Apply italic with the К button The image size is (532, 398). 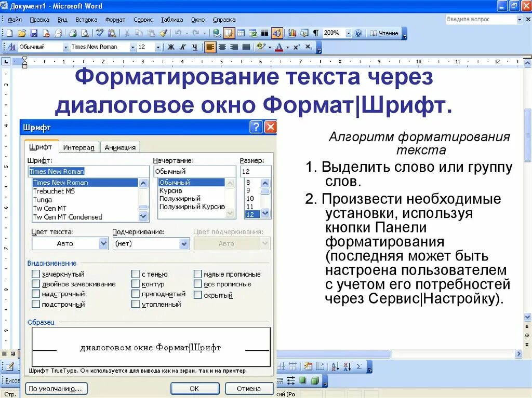pyautogui.click(x=183, y=47)
